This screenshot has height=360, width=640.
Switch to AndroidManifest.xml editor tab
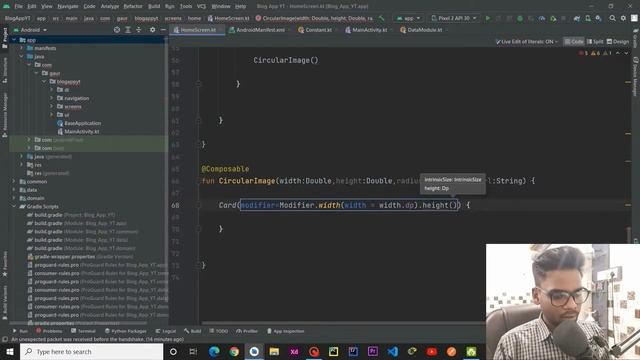coord(260,30)
